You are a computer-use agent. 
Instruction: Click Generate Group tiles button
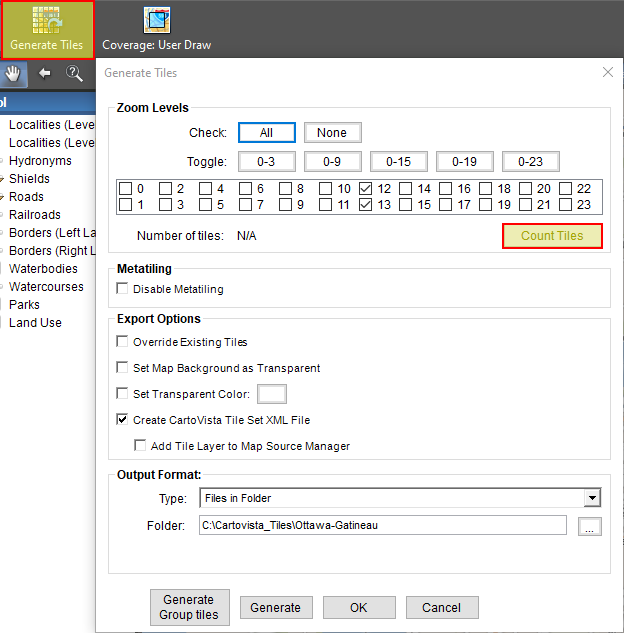[190, 607]
